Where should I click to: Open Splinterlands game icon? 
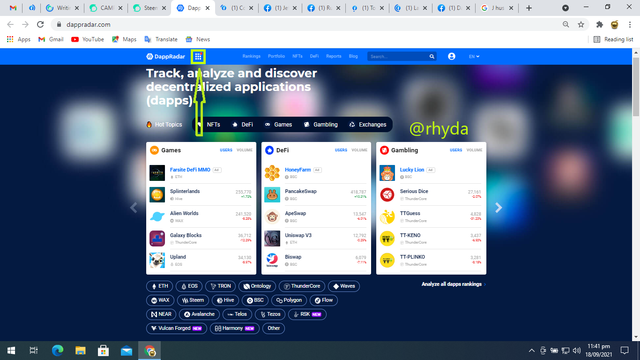point(157,195)
